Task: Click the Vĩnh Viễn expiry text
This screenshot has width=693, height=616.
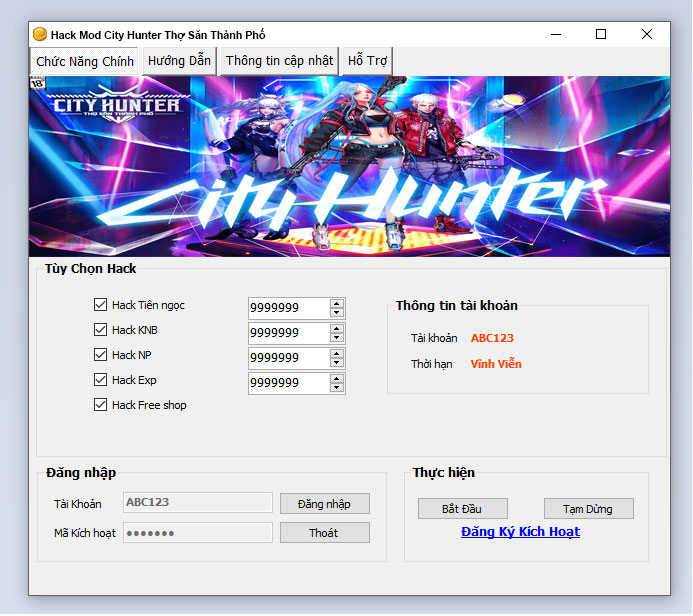Action: 496,364
